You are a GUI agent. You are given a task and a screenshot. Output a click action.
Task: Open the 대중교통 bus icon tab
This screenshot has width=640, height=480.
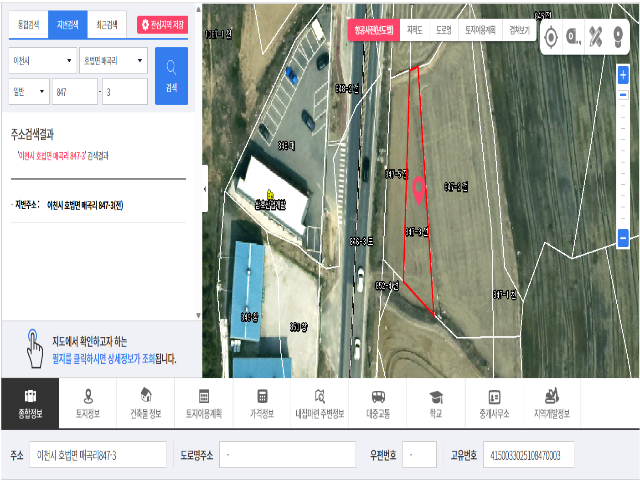tap(379, 402)
